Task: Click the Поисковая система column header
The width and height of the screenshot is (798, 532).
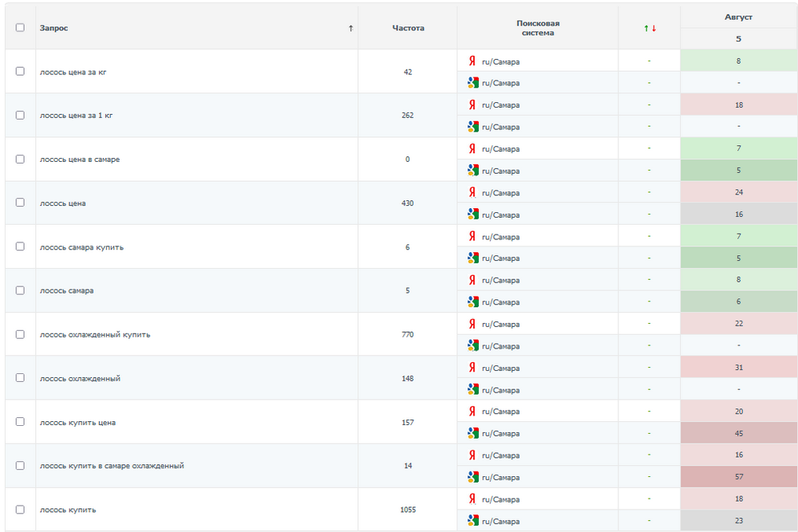Action: tap(537, 28)
